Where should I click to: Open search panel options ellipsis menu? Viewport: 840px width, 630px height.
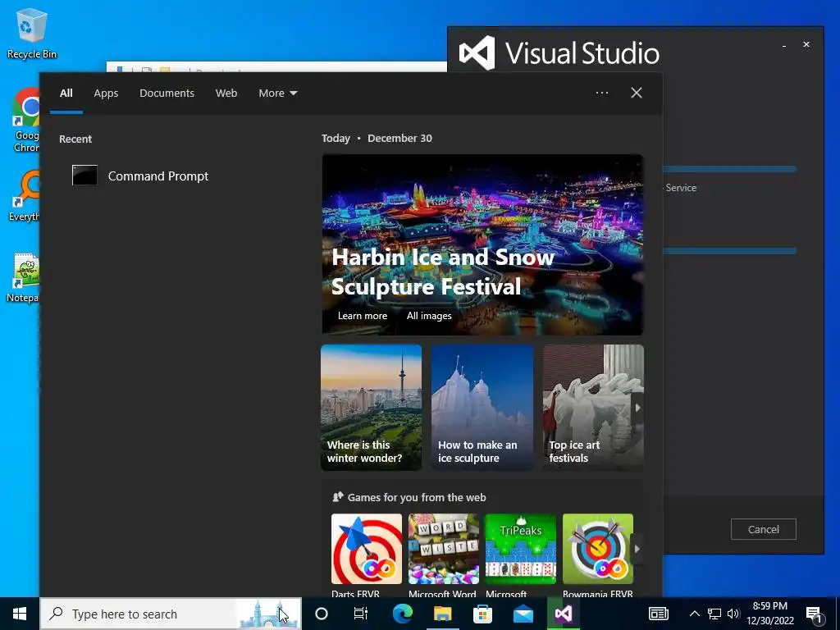pos(602,93)
